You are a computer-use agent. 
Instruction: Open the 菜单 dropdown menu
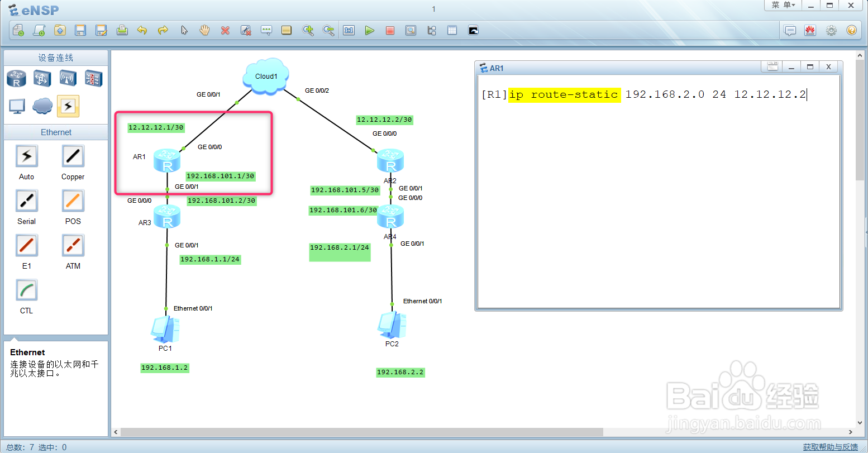click(783, 5)
